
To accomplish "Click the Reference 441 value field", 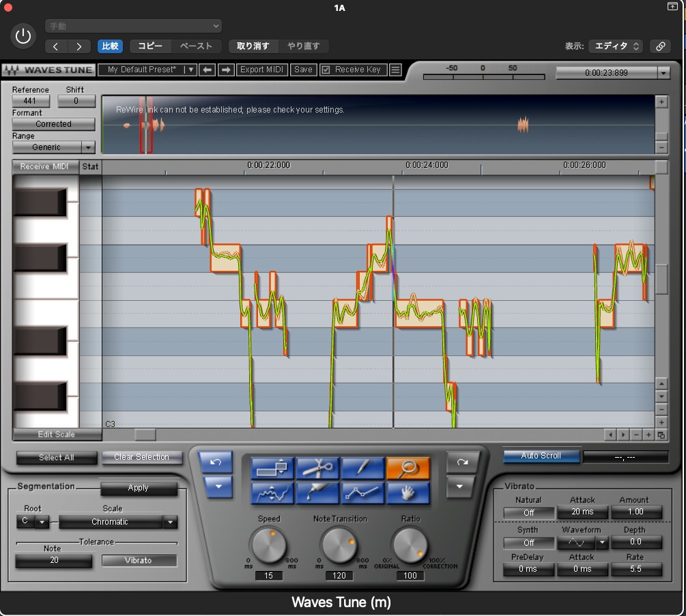I will tap(31, 101).
